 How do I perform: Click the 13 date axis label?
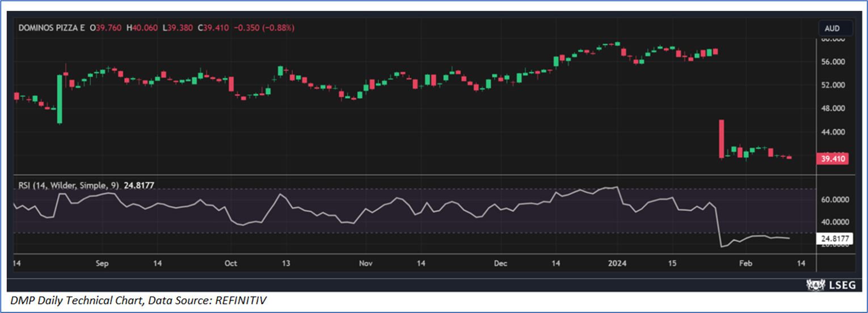pos(286,264)
